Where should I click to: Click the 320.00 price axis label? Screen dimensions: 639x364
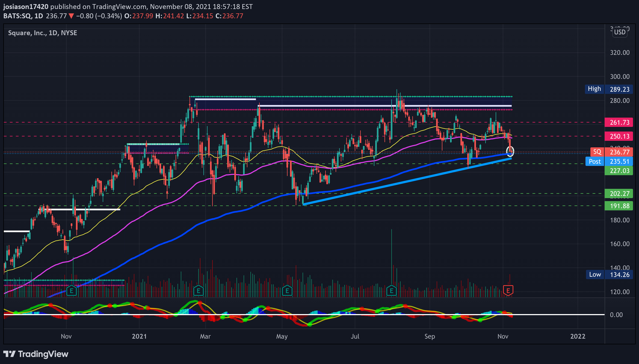point(620,52)
